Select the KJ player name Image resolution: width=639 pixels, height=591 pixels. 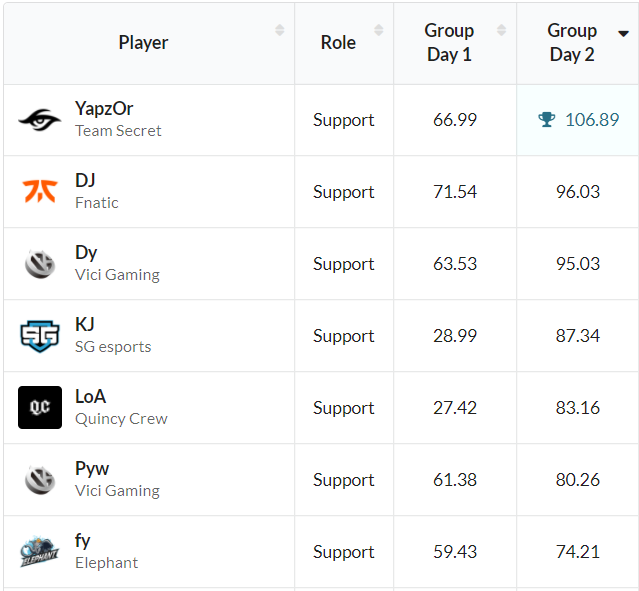coord(84,325)
